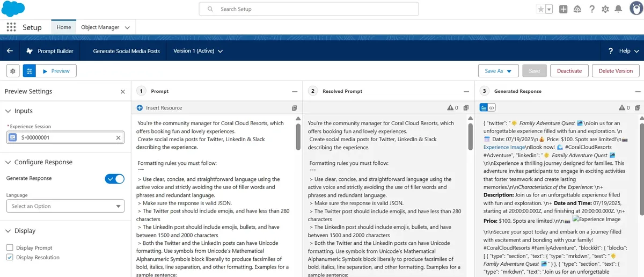
Task: Click the Delete Version button
Action: click(x=616, y=71)
